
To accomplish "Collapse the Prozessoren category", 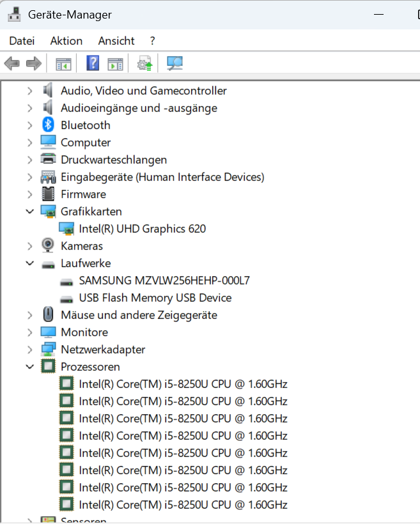I will pyautogui.click(x=30, y=367).
